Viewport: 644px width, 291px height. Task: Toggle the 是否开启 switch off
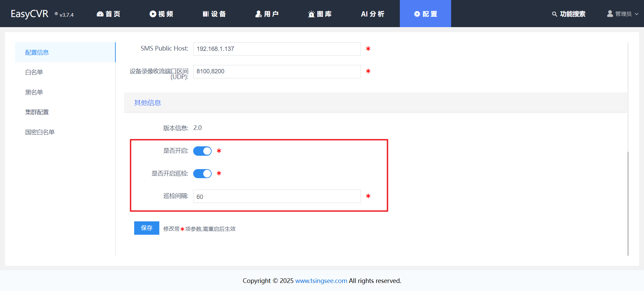[x=202, y=151]
